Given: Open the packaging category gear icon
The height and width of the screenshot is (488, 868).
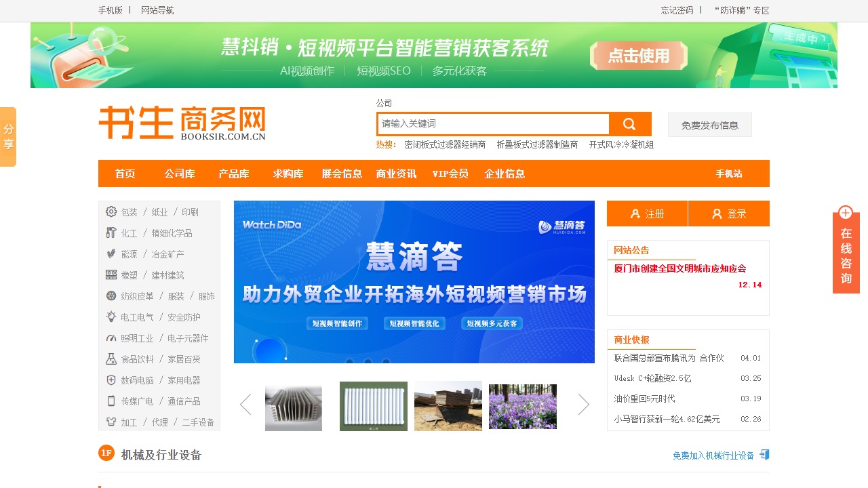Looking at the screenshot, I should [x=111, y=211].
